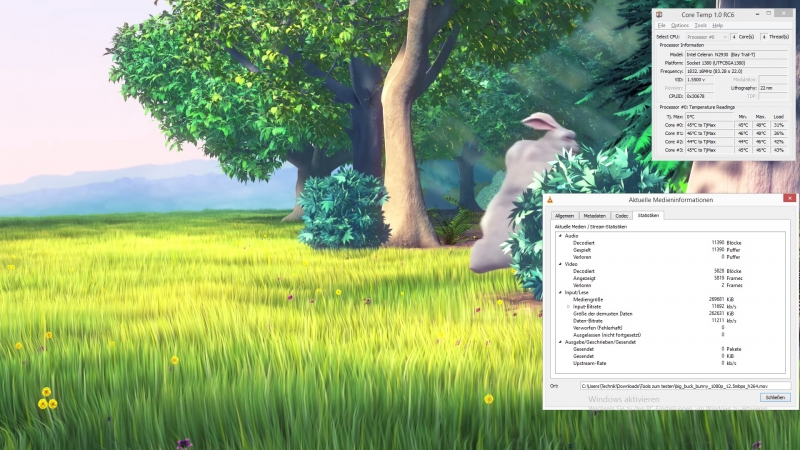Viewport: 800px width, 450px height.
Task: Click the Core(s) count box showing 4
Action: (x=734, y=37)
